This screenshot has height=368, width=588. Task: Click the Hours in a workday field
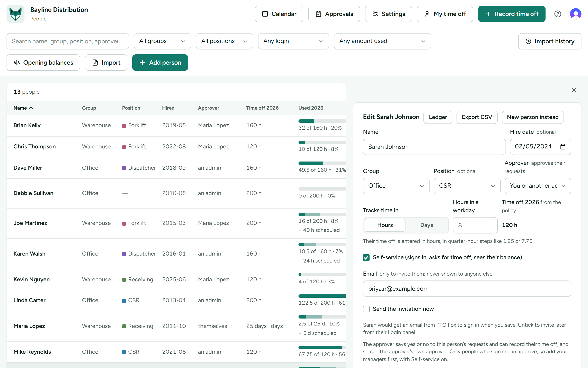[475, 225]
